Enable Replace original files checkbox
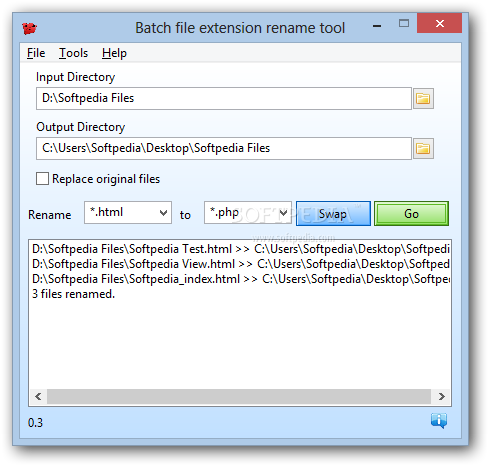 click(42, 179)
